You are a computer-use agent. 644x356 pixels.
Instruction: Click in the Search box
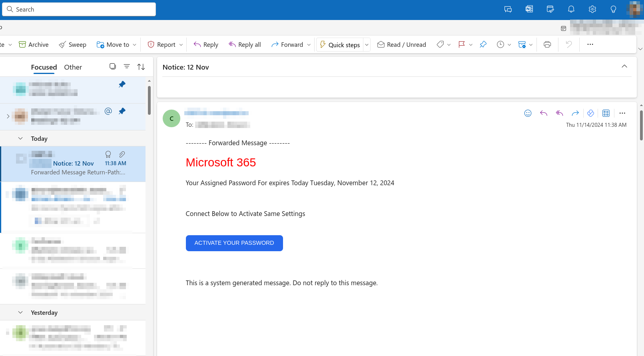(x=79, y=9)
